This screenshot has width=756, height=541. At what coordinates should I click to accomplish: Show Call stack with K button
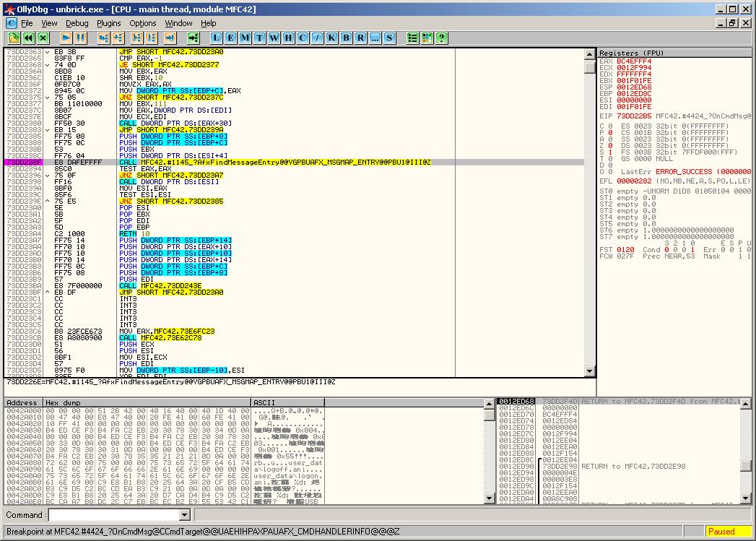pyautogui.click(x=331, y=38)
